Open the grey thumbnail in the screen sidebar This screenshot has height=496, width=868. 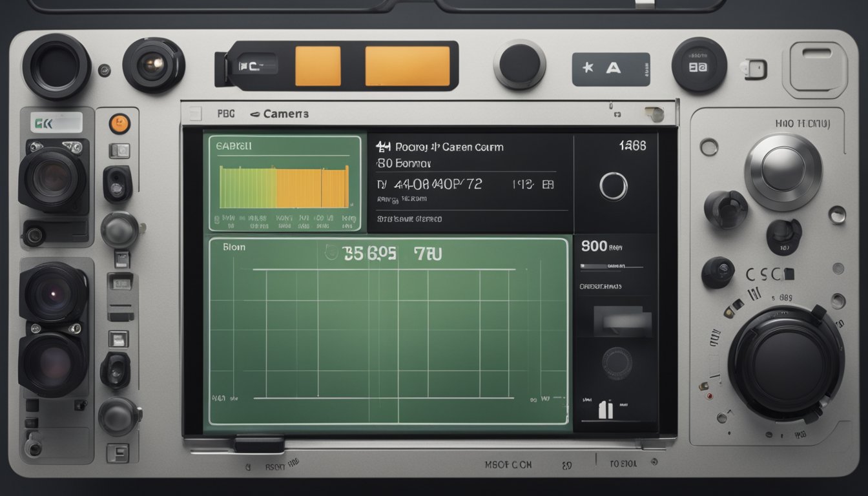622,320
